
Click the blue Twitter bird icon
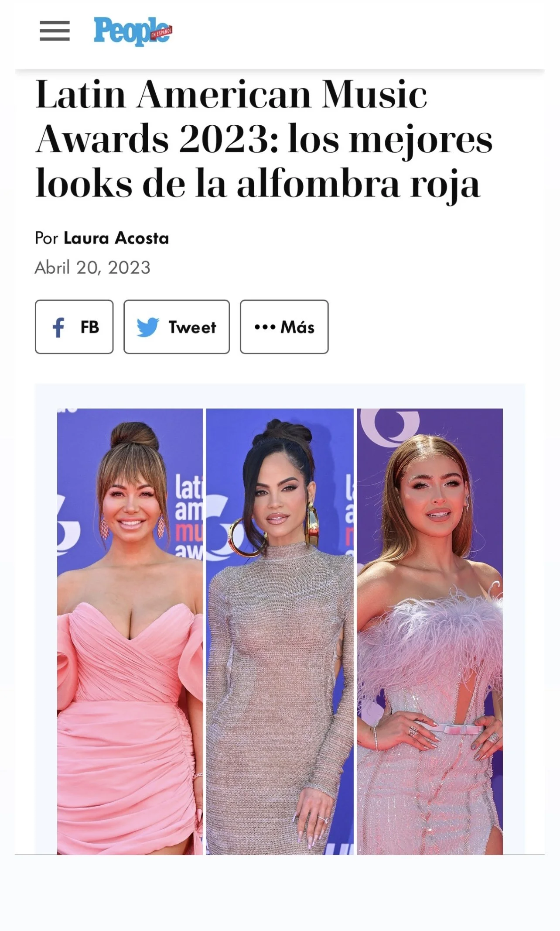147,327
